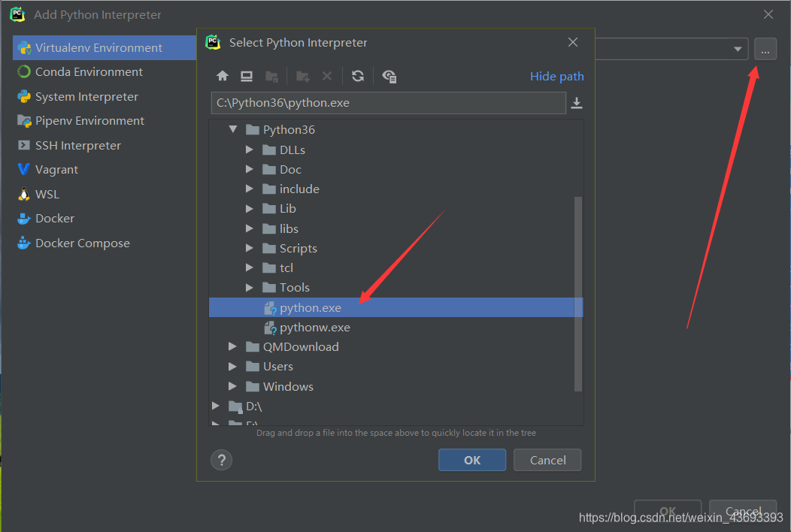Click PyCharm logo in Select Python Interpreter title
The height and width of the screenshot is (532, 791).
pyautogui.click(x=214, y=42)
